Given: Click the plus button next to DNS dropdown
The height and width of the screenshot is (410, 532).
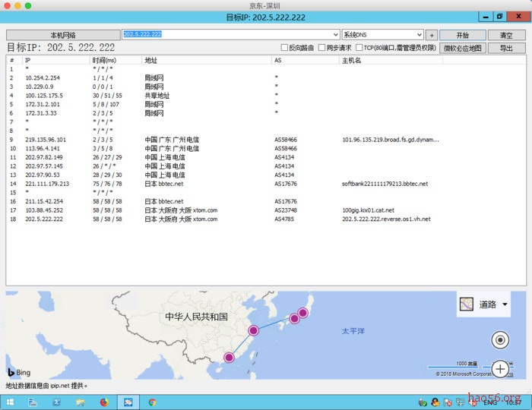Looking at the screenshot, I should [x=432, y=35].
